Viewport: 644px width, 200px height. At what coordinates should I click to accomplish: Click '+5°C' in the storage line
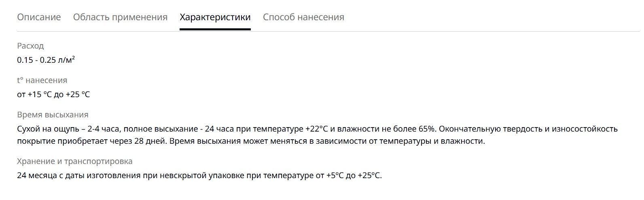pyautogui.click(x=335, y=176)
